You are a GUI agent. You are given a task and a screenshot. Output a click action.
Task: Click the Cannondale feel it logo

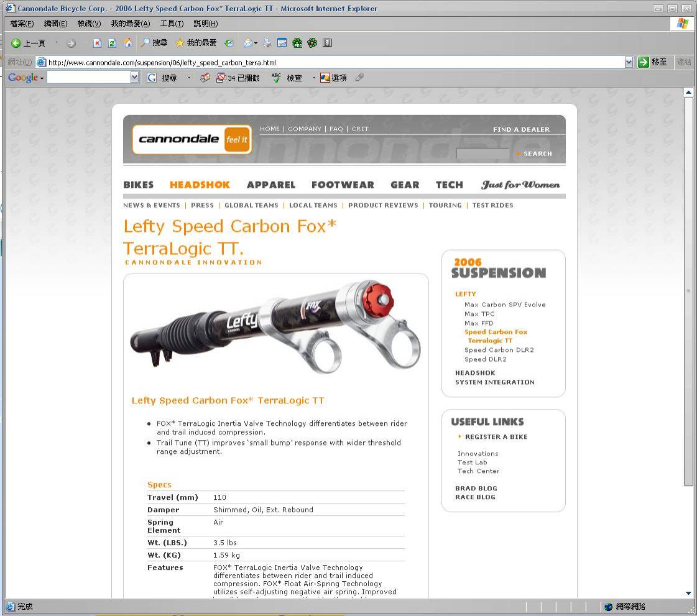(192, 140)
